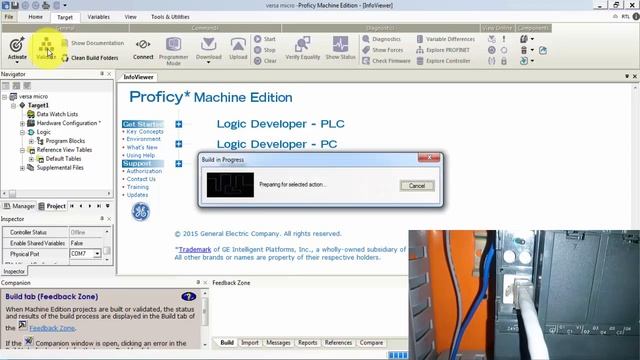This screenshot has height=360, width=640.
Task: Expand the Logic Developer - PC section
Action: tap(179, 144)
